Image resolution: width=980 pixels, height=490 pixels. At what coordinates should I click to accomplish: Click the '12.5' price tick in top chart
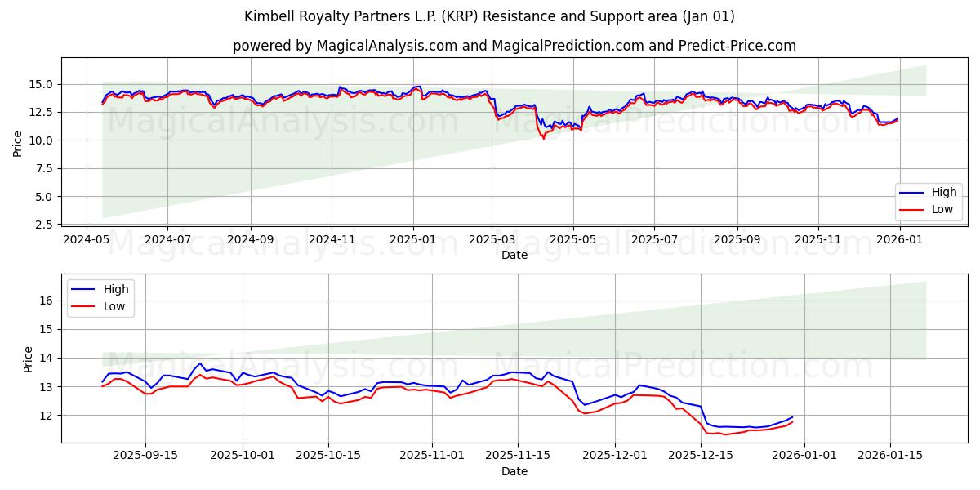pyautogui.click(x=42, y=112)
